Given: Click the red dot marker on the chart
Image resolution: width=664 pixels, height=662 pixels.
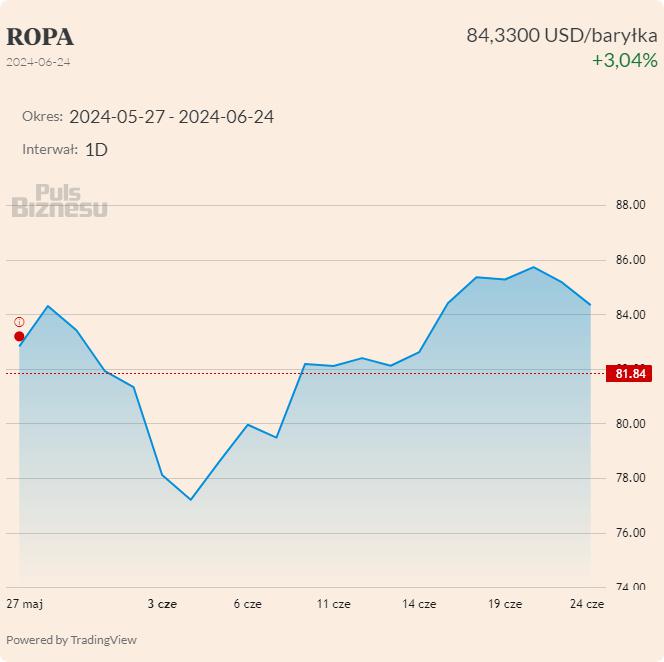Looking at the screenshot, I should click(x=19, y=336).
